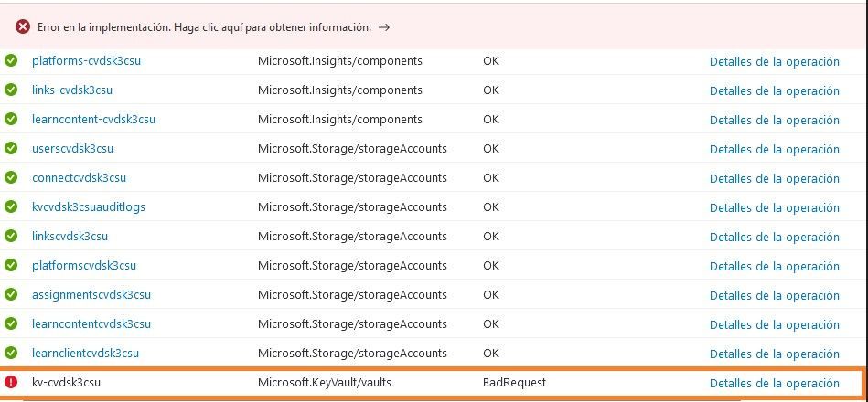
Task: Show operation details for platformscvdsk3csu
Action: coord(774,266)
